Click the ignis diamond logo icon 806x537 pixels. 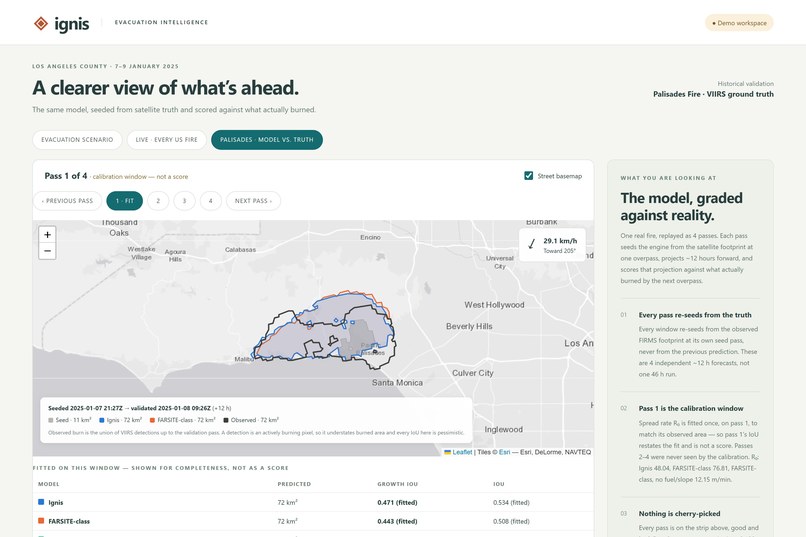point(41,23)
